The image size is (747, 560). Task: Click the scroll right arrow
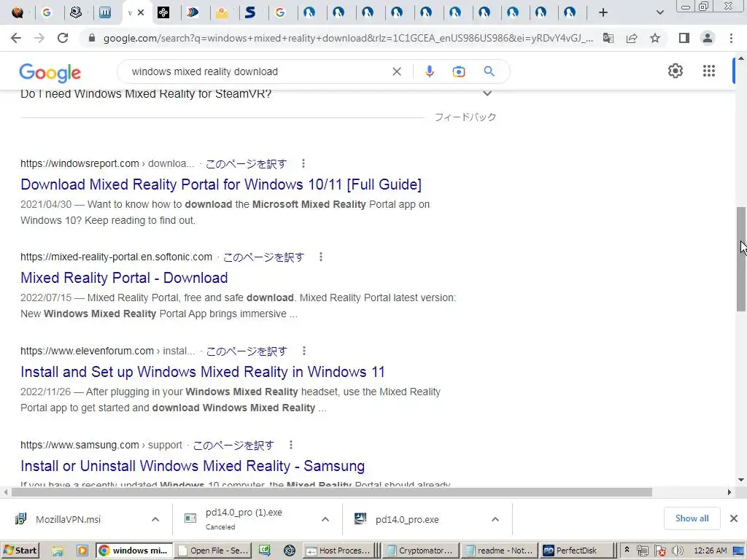(729, 492)
